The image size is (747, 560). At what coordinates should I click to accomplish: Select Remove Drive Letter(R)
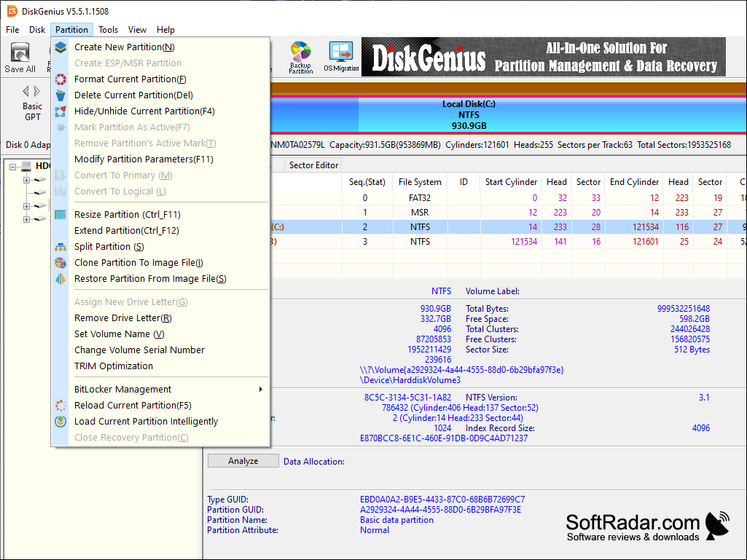point(160,318)
